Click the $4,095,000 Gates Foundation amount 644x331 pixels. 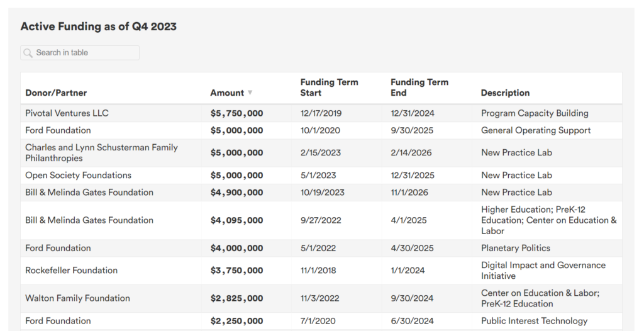pyautogui.click(x=236, y=220)
